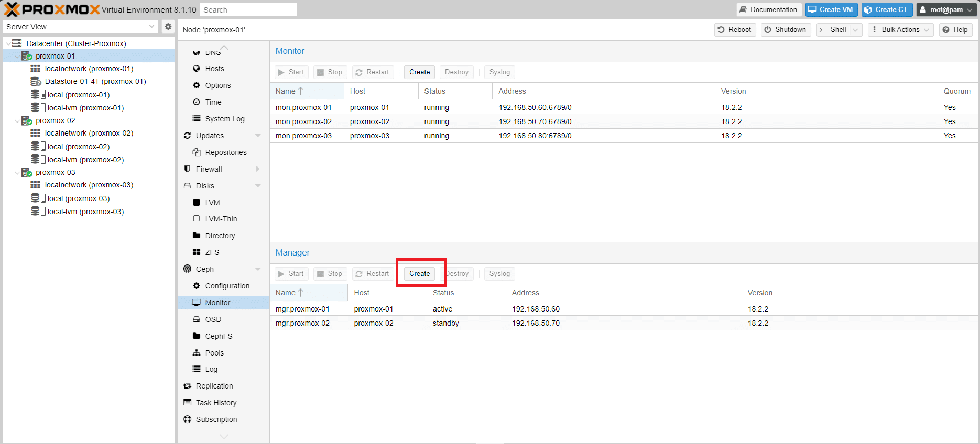The image size is (980, 444).
Task: Select localnetwork (proxmox-02) in the tree
Action: (89, 133)
